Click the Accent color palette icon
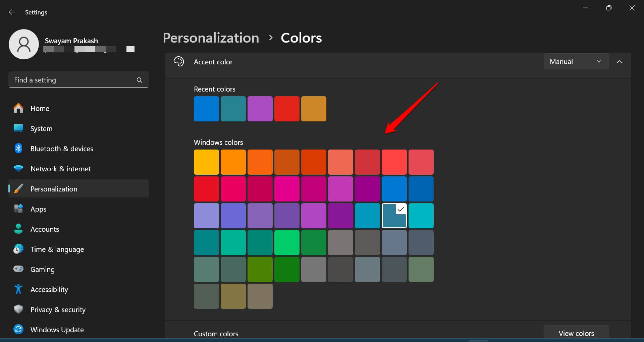 click(x=179, y=62)
